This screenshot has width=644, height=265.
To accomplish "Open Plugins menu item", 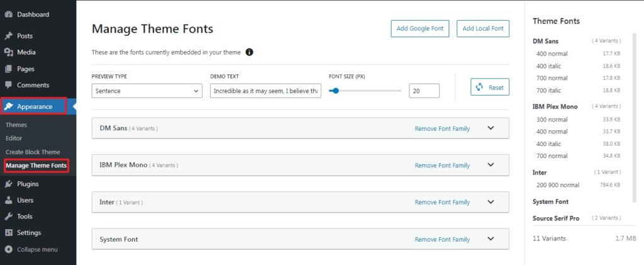I will coord(28,184).
